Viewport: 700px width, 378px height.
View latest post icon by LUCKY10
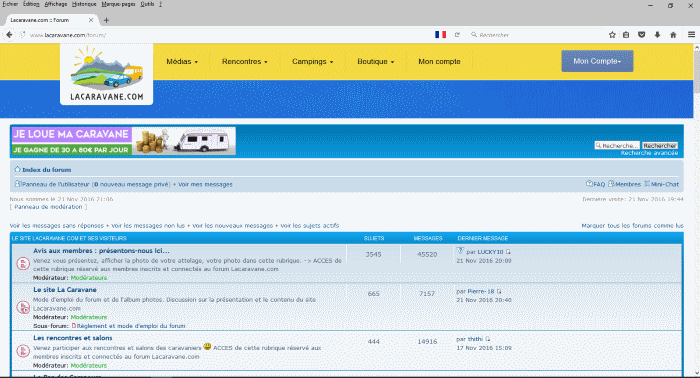[x=508, y=252]
